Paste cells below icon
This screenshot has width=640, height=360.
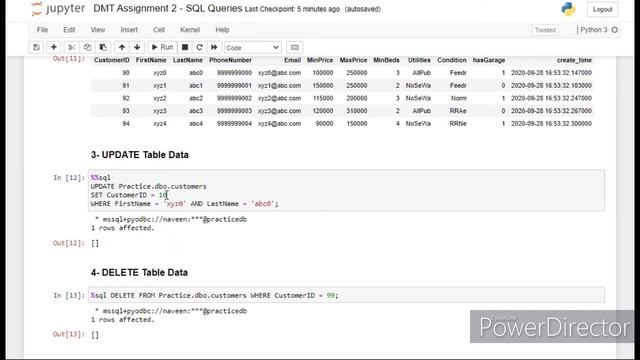(103, 47)
